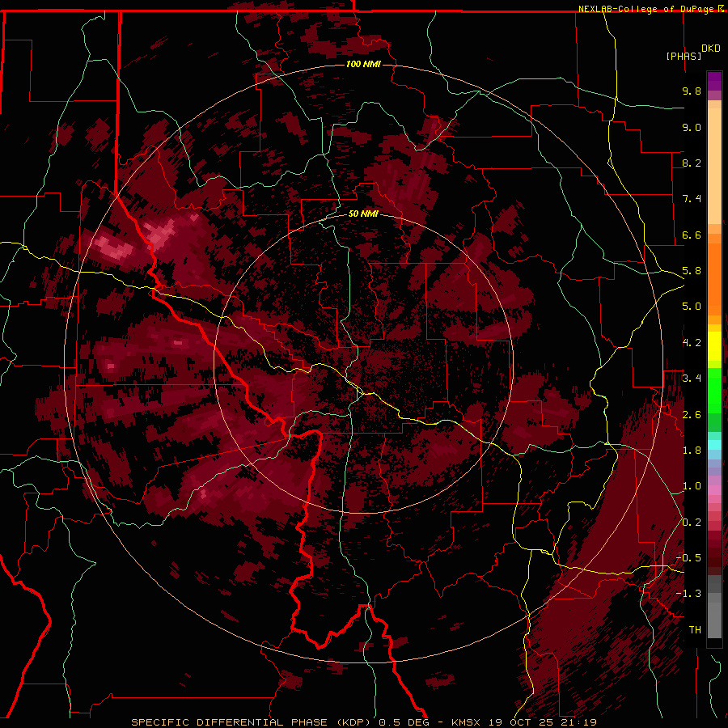The width and height of the screenshot is (728, 728).
Task: Select the 9.8 value on color scale
Action: tap(692, 91)
